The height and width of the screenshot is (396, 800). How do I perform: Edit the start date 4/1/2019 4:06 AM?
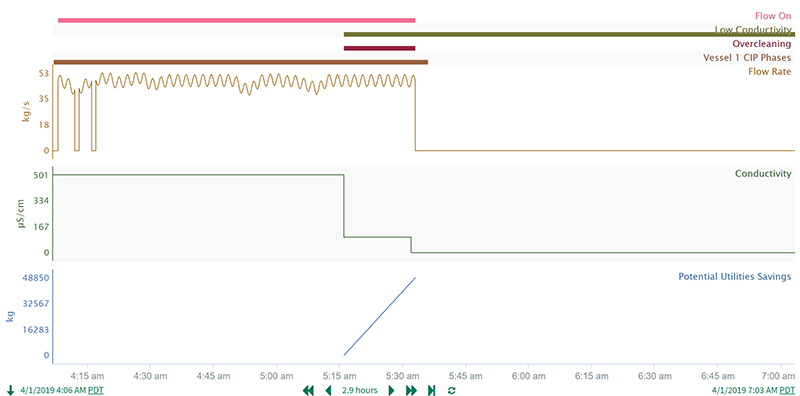tap(53, 390)
